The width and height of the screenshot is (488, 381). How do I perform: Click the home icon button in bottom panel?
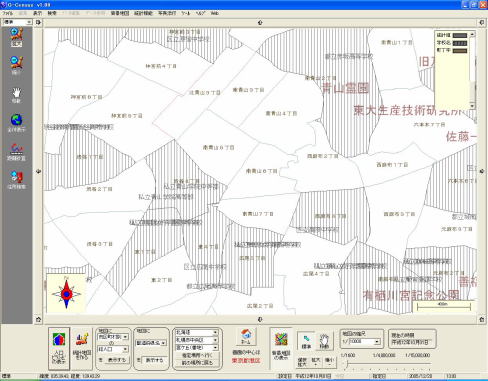246,337
